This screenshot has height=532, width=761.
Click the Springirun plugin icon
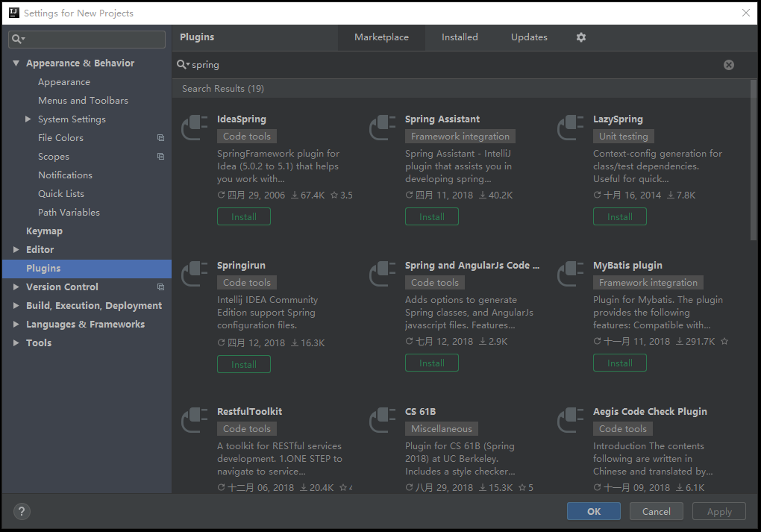pyautogui.click(x=195, y=274)
